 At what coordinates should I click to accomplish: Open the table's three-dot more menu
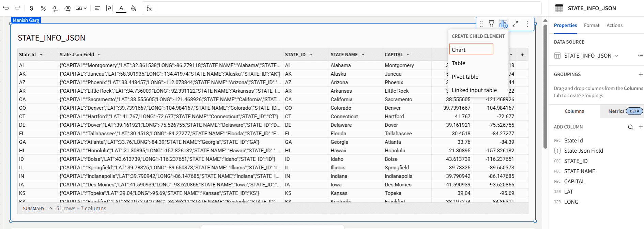tap(527, 24)
